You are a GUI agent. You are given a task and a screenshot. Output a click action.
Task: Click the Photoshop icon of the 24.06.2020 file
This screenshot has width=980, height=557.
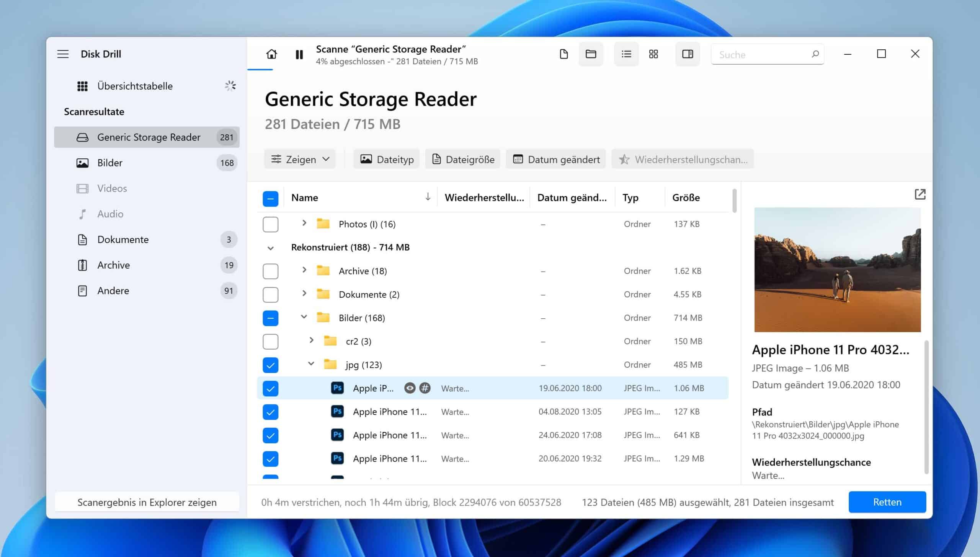coord(337,435)
